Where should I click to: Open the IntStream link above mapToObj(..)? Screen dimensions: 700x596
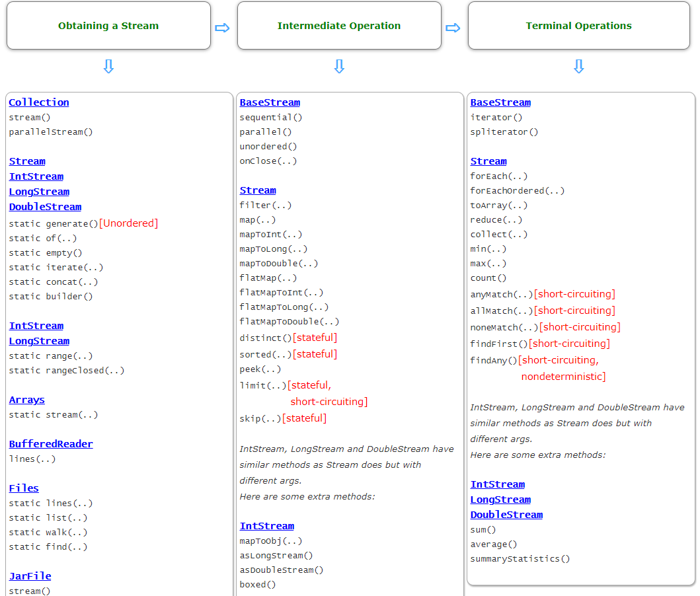tap(267, 526)
